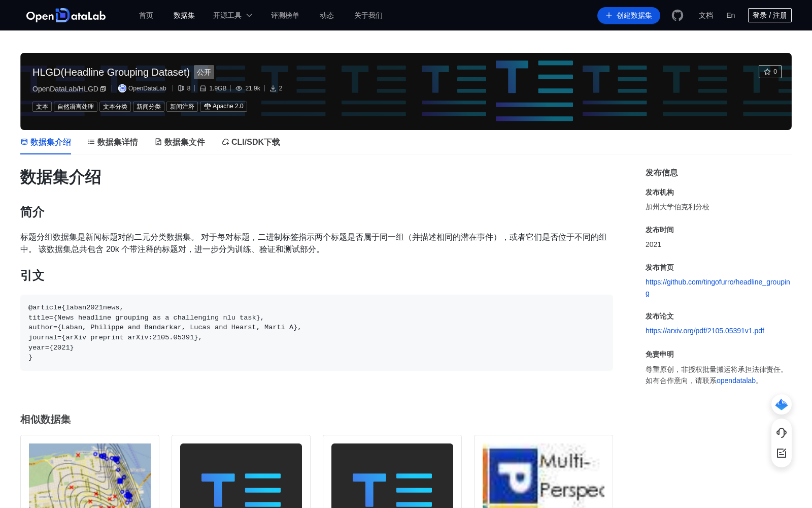Viewport: 812px width, 508px height.
Task: Open 关于我们 navigation item
Action: pos(368,15)
